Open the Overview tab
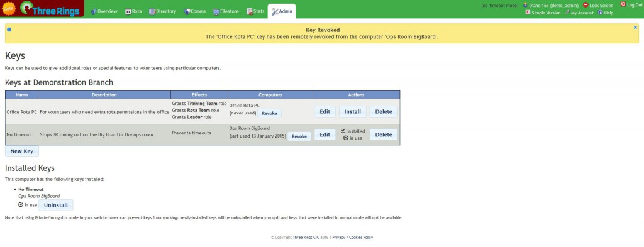This screenshot has height=247, width=644. 104,11
